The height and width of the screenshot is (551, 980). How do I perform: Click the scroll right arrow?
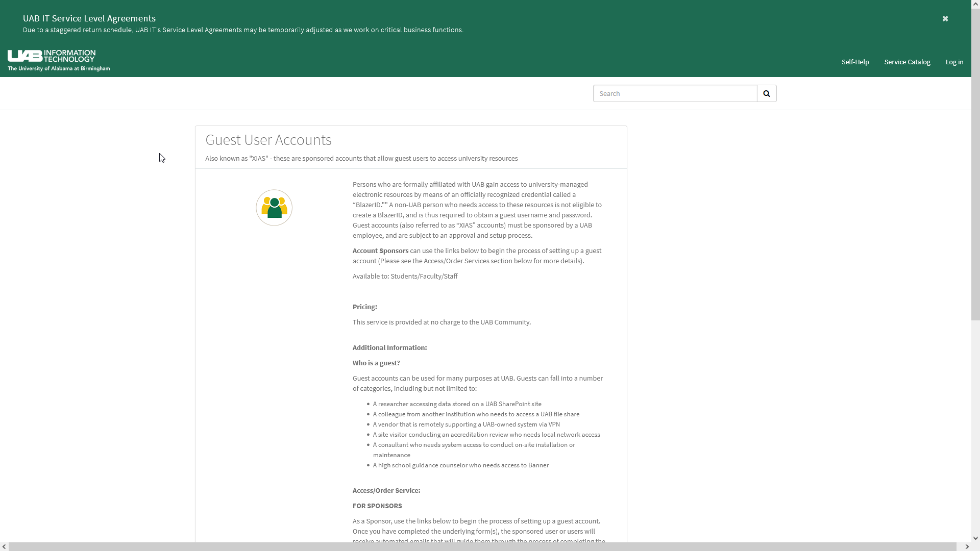tap(967, 547)
